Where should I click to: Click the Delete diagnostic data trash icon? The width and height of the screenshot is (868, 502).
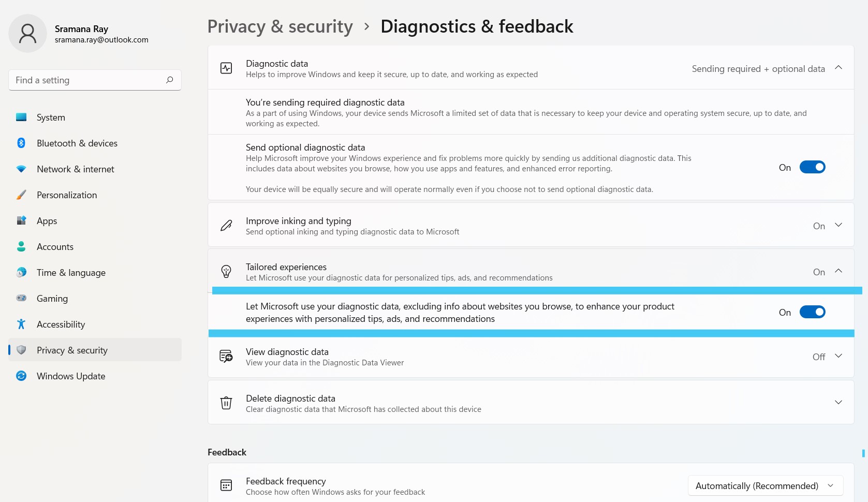point(226,403)
